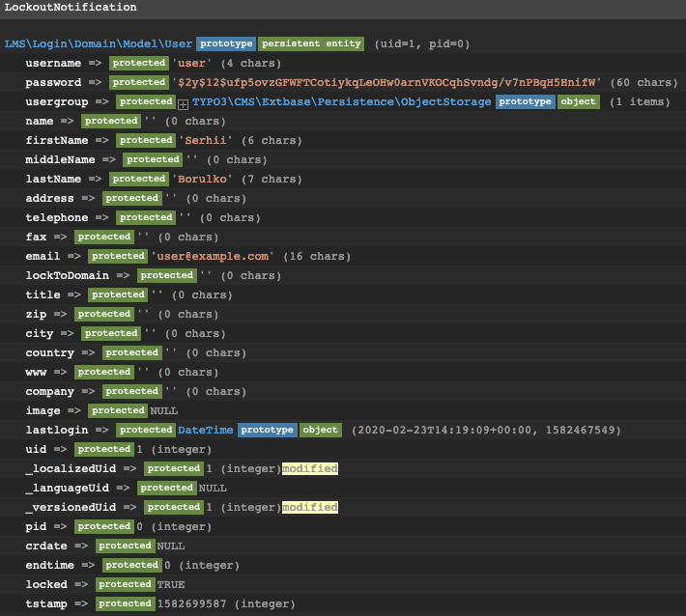Click the tstamp value 1582699587
Image resolution: width=686 pixels, height=616 pixels.
point(191,603)
